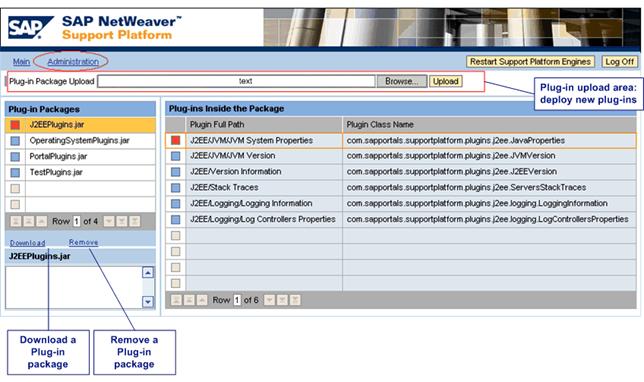
Task: Click the Download link
Action: [28, 243]
